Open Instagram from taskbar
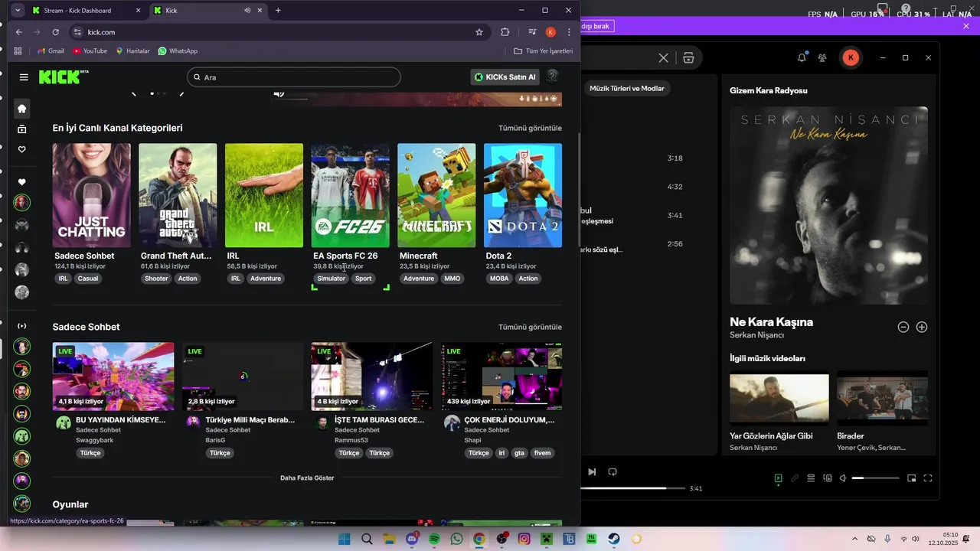This screenshot has width=980, height=551. point(524,539)
